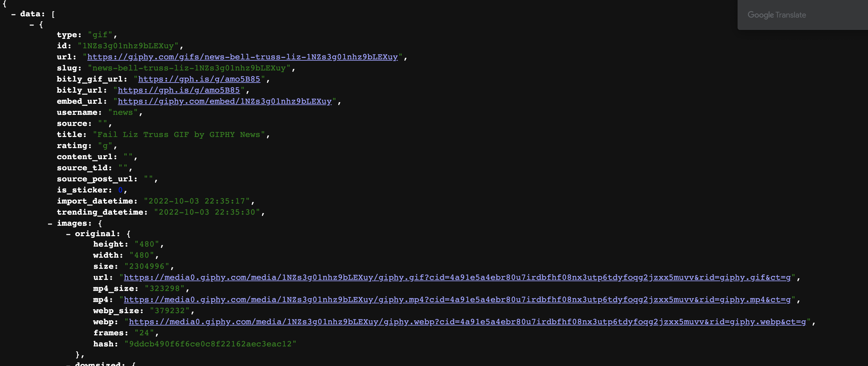Screen dimensions: 868x366
Task: Collapse the images object toggle
Action: [50, 223]
